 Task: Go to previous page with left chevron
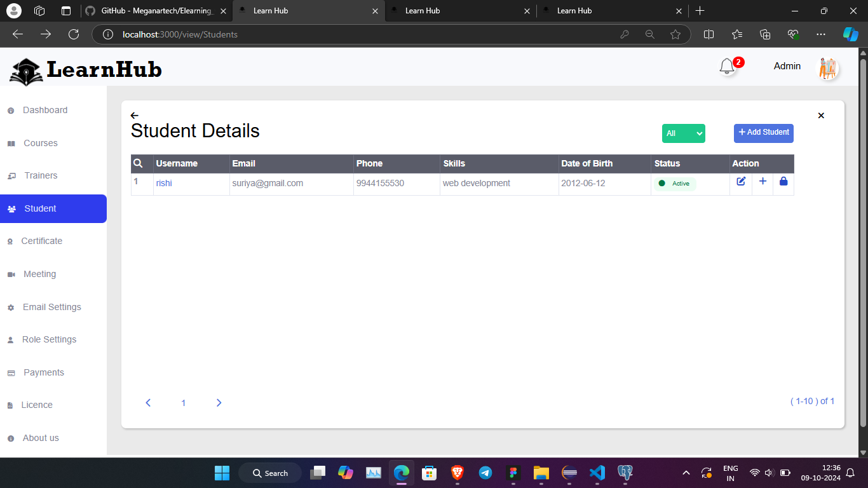tap(148, 403)
